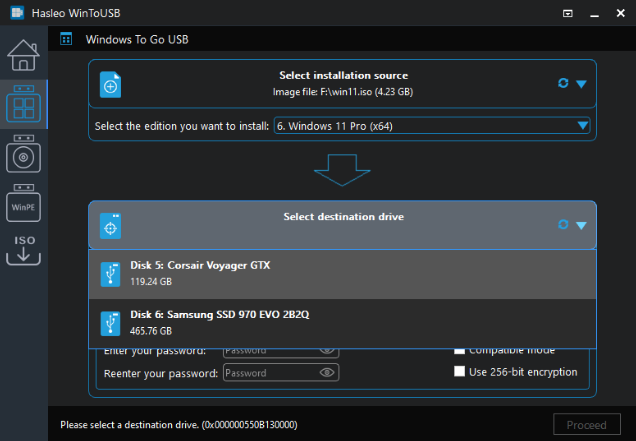Image resolution: width=636 pixels, height=441 pixels.
Task: Click the installation source file icon
Action: (111, 86)
